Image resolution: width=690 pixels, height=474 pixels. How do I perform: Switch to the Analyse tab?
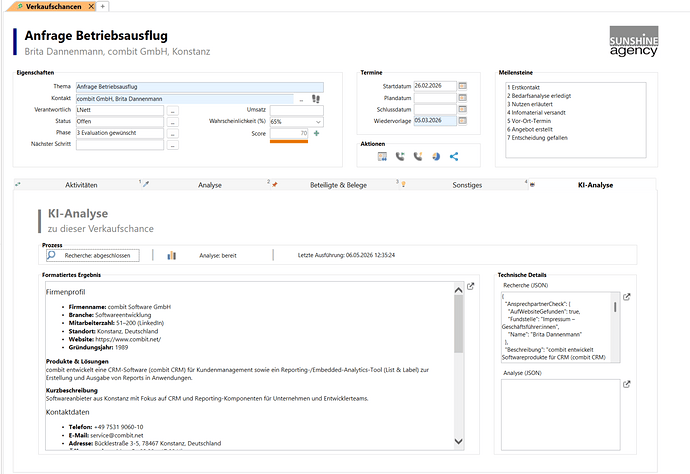(210, 185)
